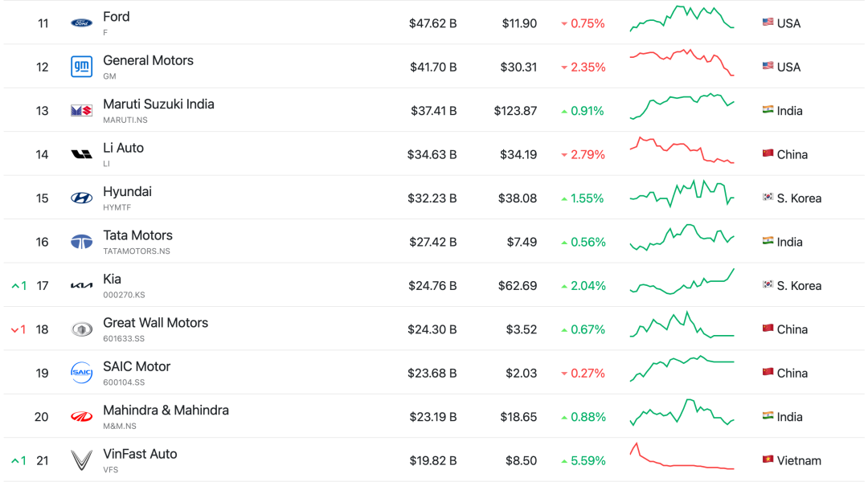Click the Vietnam flag country label
This screenshot has height=482, width=868.
point(792,460)
